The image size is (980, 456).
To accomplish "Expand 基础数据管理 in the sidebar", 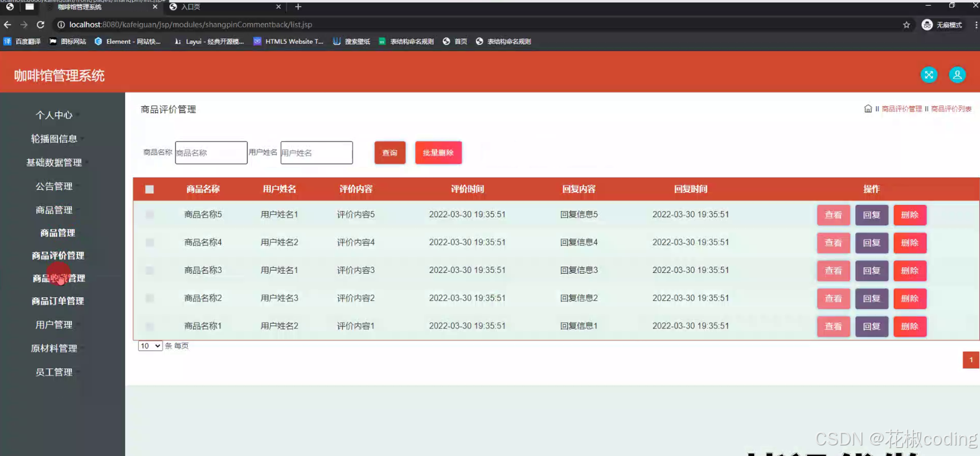I will pos(55,163).
